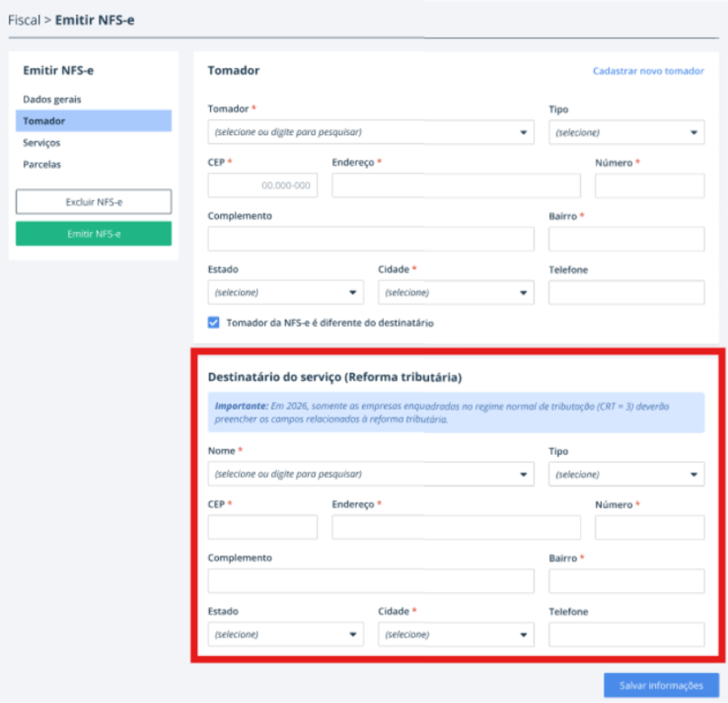Open the Estado dropdown under Destinatário do serviço
This screenshot has height=703, width=728.
(x=285, y=634)
